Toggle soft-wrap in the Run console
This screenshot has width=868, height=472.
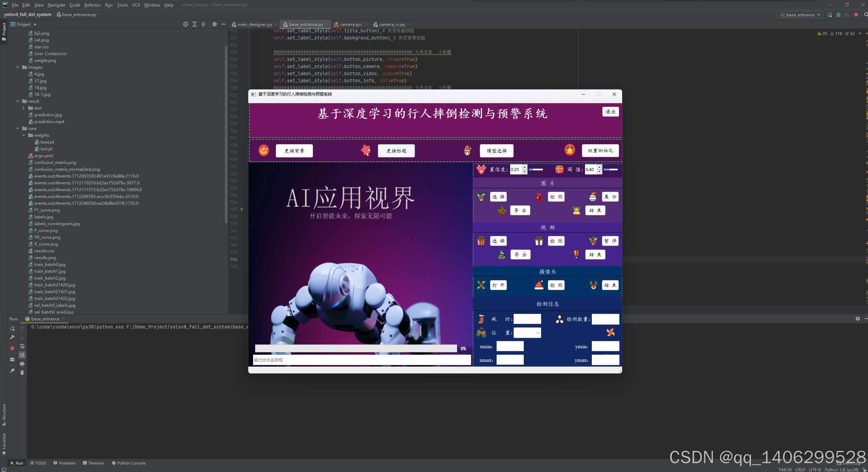pyautogui.click(x=22, y=347)
